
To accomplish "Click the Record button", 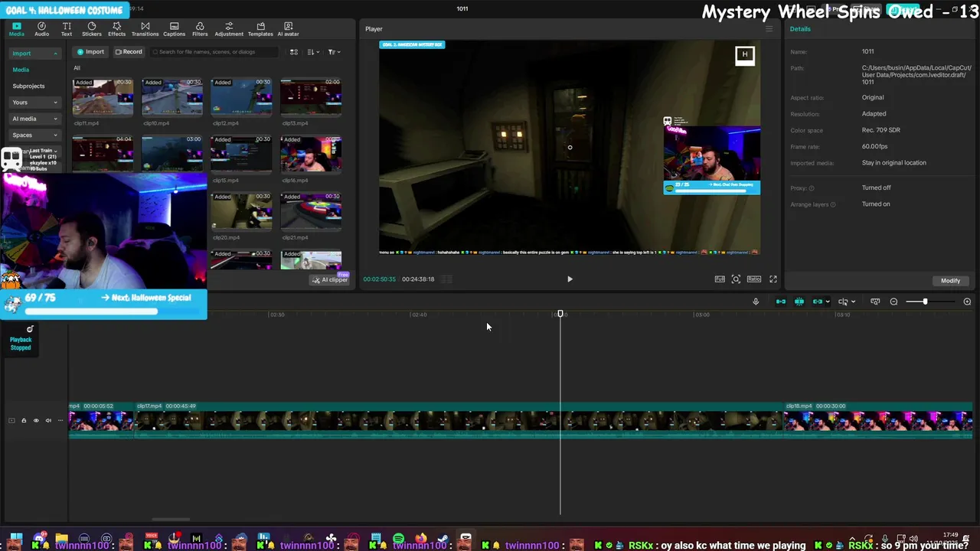I will [x=129, y=52].
